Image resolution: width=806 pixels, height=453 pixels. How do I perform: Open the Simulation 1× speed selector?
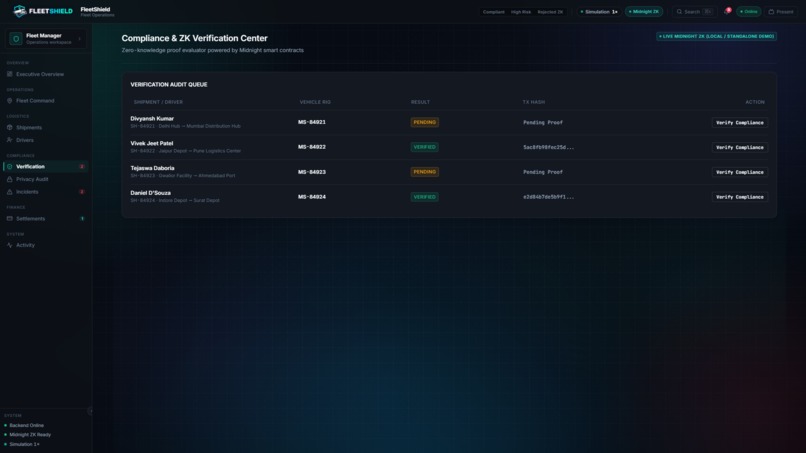click(599, 11)
